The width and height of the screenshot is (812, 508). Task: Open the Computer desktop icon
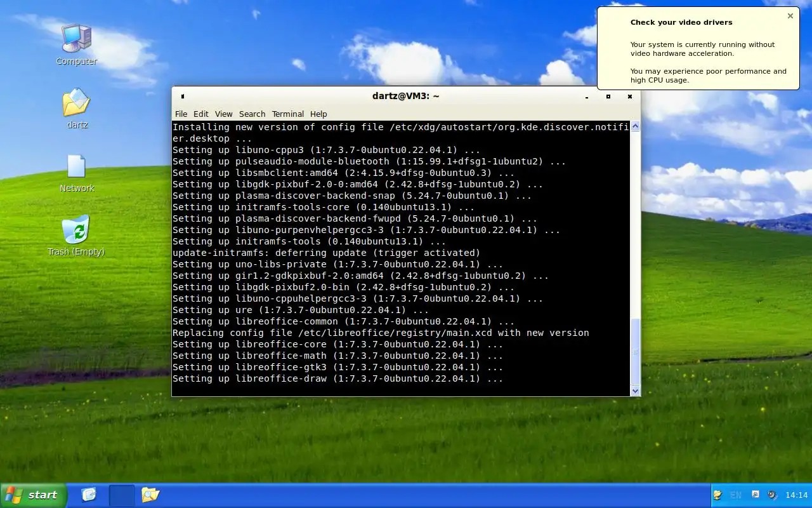point(77,44)
